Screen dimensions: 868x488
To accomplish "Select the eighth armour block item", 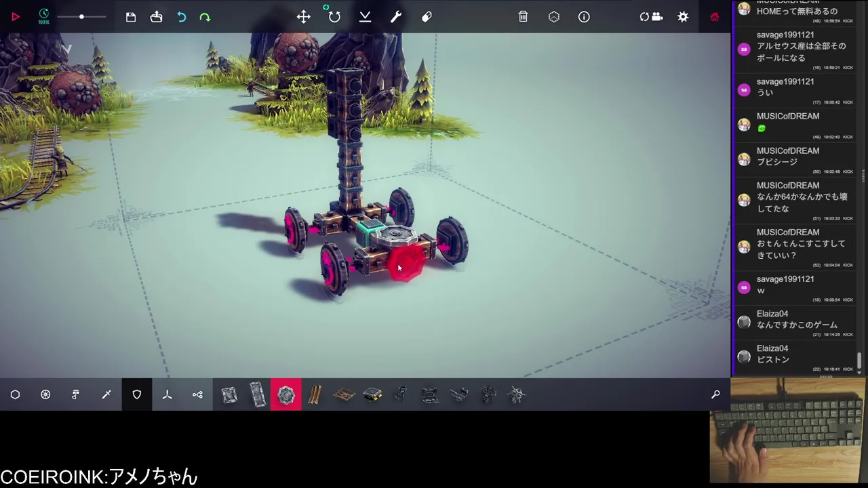I will (x=430, y=394).
